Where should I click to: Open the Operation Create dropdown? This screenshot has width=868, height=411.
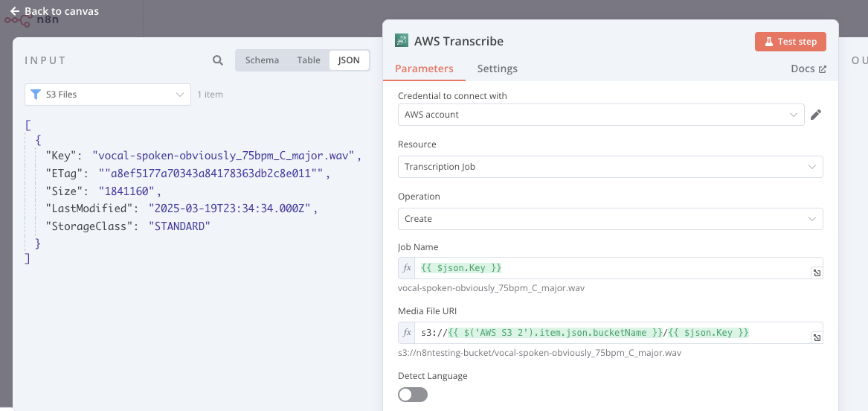(611, 219)
